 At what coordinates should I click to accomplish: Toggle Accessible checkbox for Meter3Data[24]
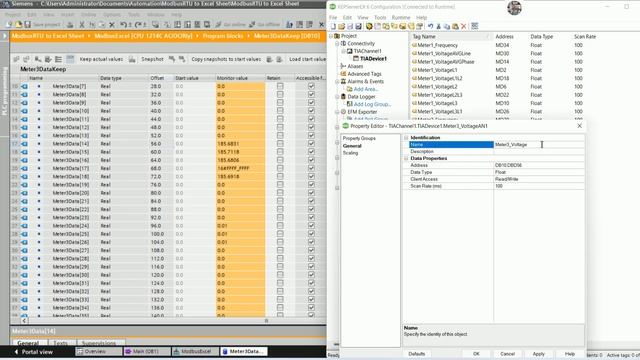tap(311, 226)
